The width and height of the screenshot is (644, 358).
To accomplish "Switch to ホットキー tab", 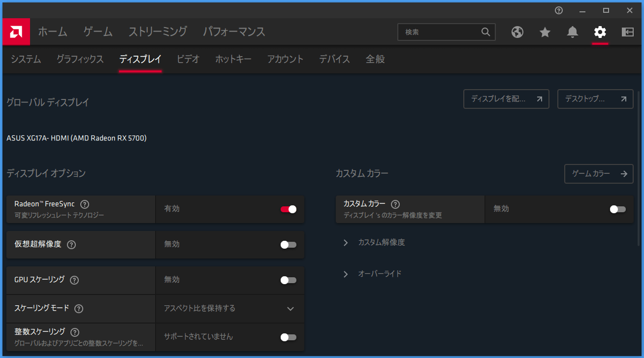I will pos(233,59).
